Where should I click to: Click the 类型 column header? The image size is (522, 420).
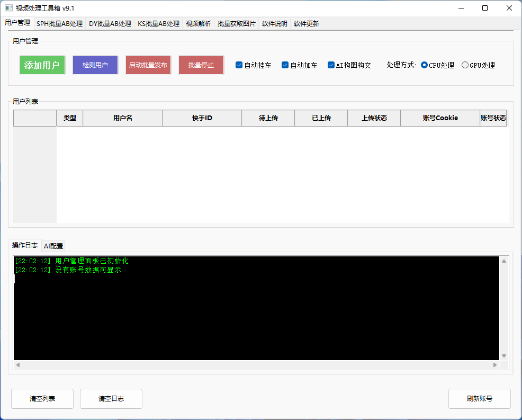point(70,118)
